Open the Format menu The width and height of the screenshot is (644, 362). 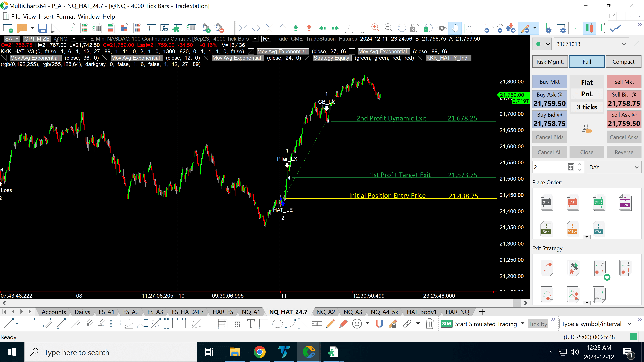click(x=66, y=16)
